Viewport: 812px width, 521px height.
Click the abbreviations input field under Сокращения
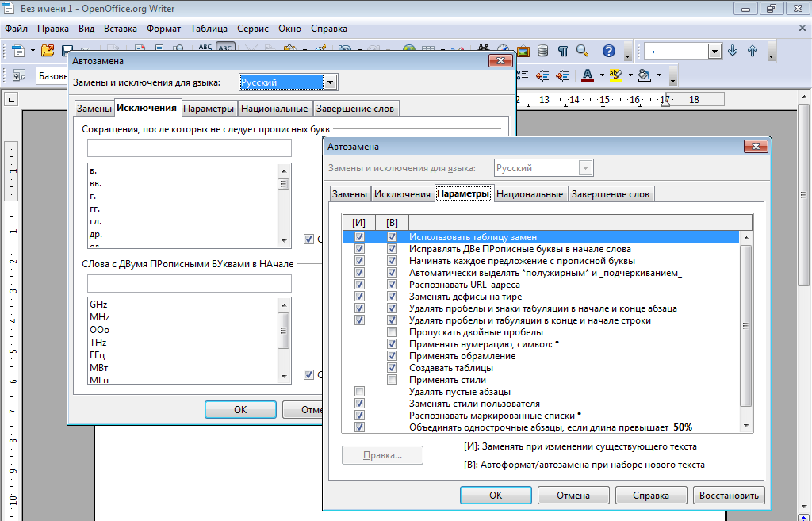tap(190, 148)
